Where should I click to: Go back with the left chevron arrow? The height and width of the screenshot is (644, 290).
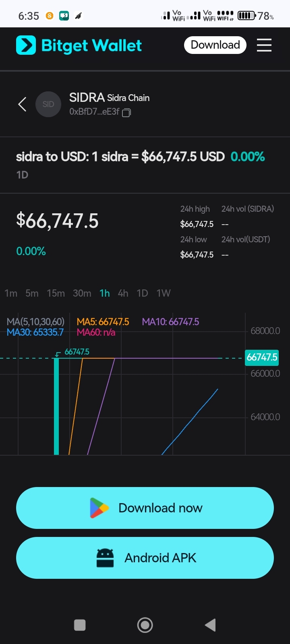(22, 104)
